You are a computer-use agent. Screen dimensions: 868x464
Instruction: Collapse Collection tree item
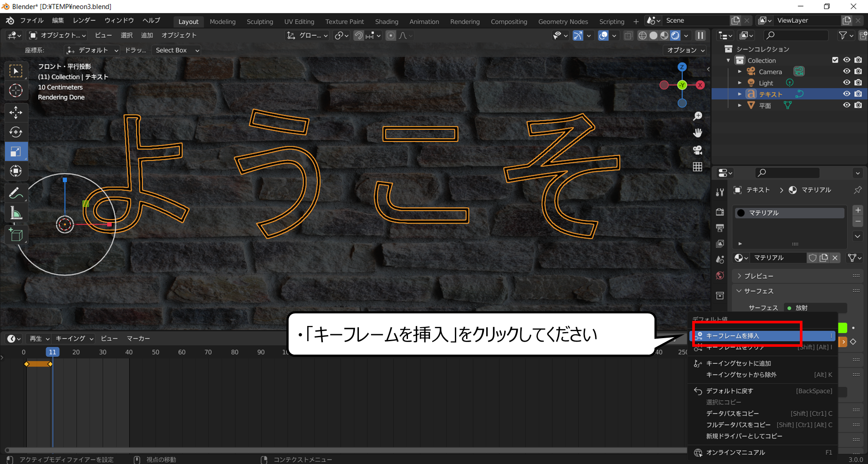(x=729, y=60)
